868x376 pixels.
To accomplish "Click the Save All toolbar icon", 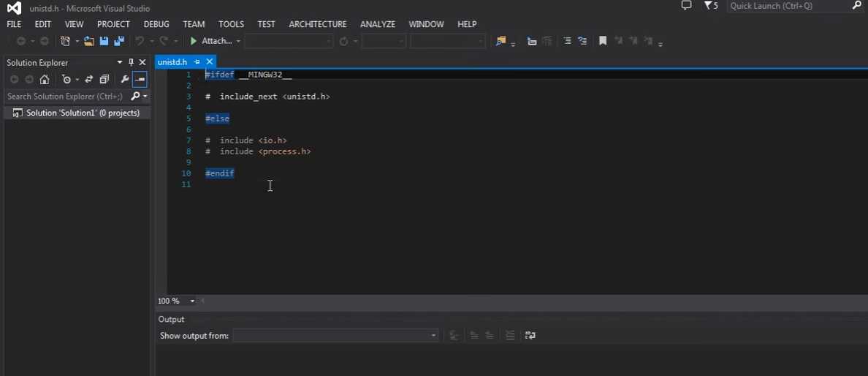I will pos(118,42).
